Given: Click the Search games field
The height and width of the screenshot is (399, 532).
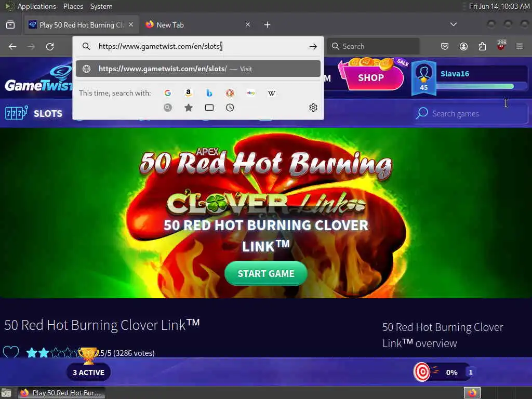Looking at the screenshot, I should 472,114.
